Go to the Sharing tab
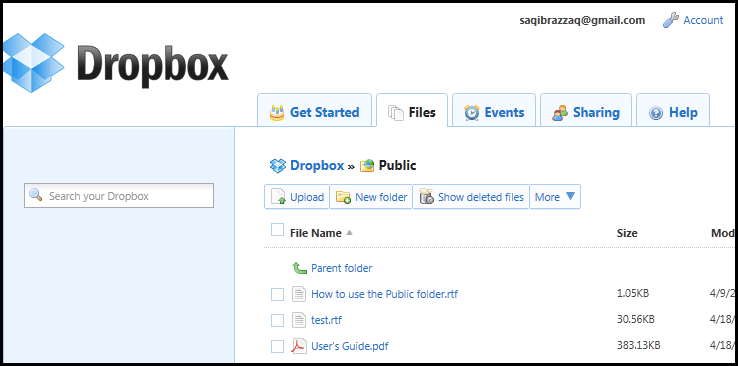 [x=586, y=110]
